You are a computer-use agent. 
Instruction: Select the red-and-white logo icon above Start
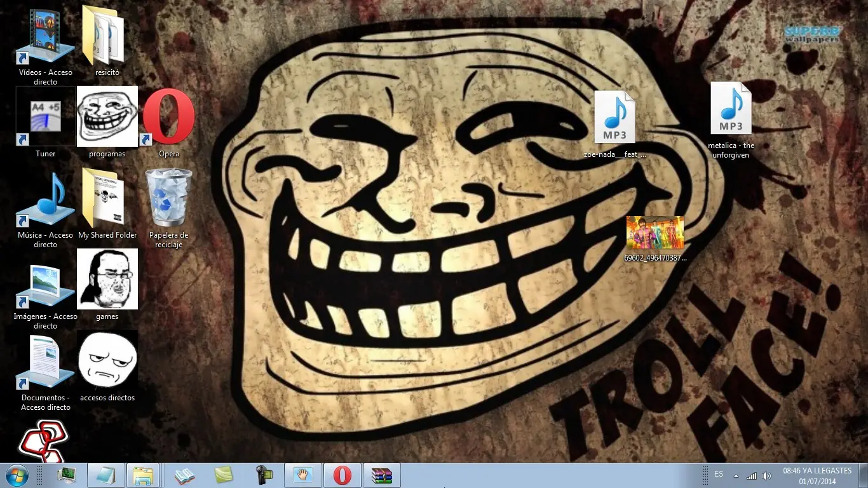tap(43, 441)
